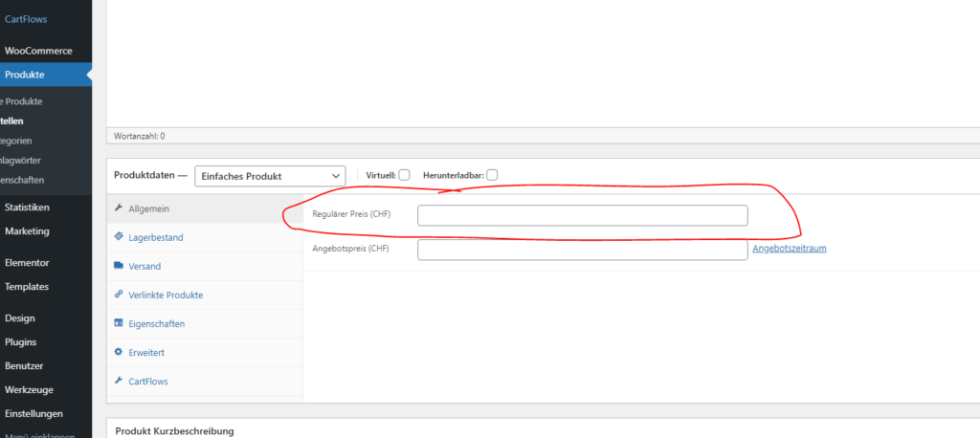Click the Versand truck icon
The height and width of the screenshot is (438, 980).
tap(119, 266)
